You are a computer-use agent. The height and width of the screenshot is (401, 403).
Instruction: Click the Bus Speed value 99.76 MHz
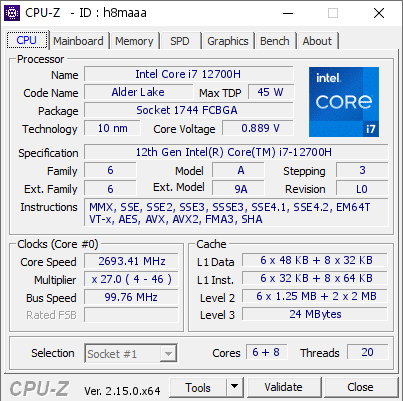[x=131, y=297]
